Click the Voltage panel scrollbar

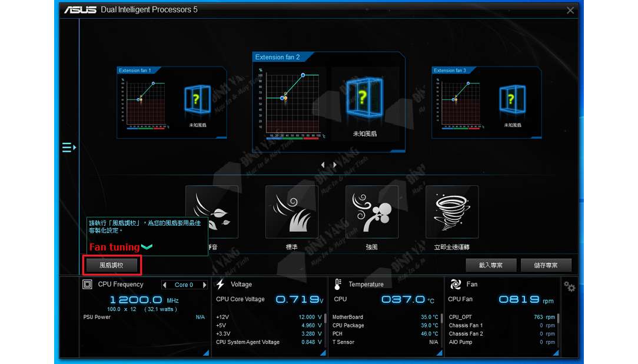click(x=325, y=318)
